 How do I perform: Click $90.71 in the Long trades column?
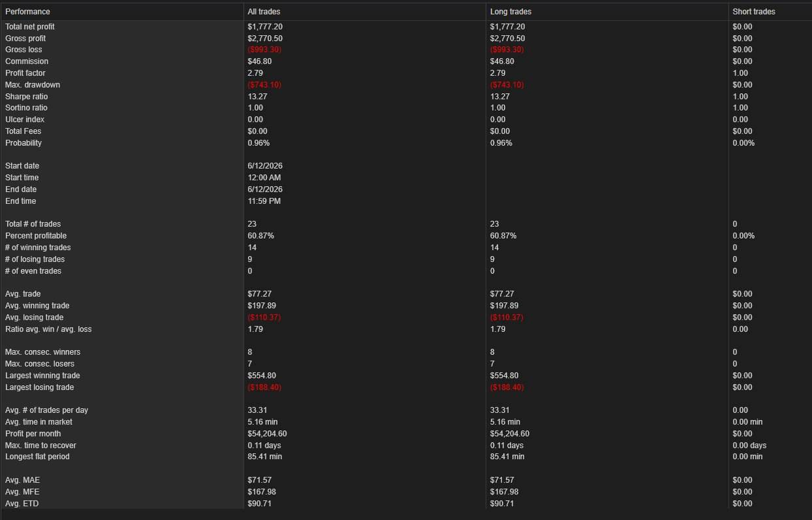pyautogui.click(x=502, y=504)
